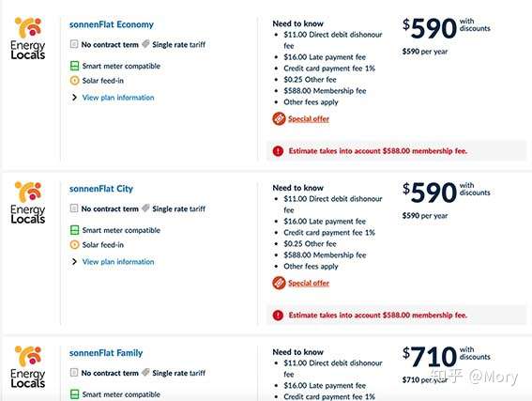Open View plan information link in Economy plan
The width and height of the screenshot is (532, 401).
coord(118,98)
